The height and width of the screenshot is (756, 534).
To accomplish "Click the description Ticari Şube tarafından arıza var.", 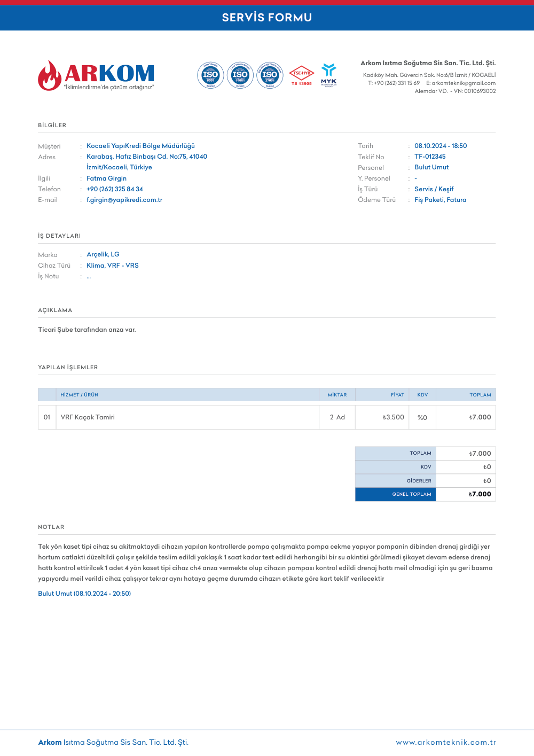I will point(87,330).
